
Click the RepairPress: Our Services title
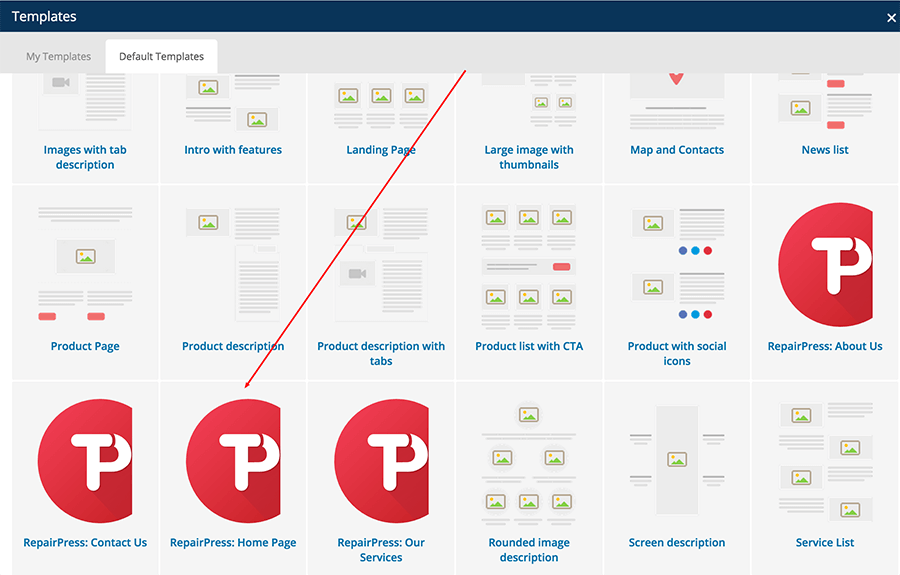click(381, 550)
